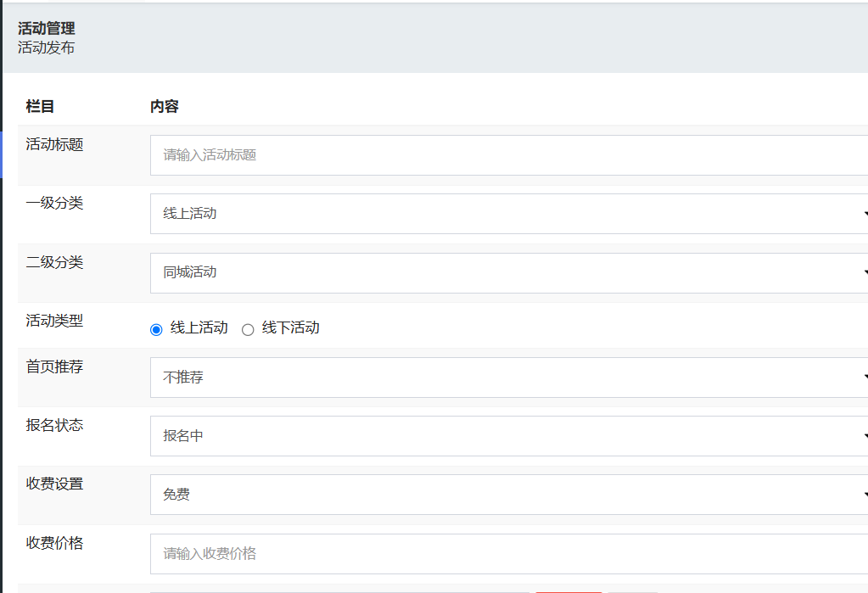Select the 线上活动 radio button
Image resolution: width=868 pixels, height=593 pixels.
156,329
